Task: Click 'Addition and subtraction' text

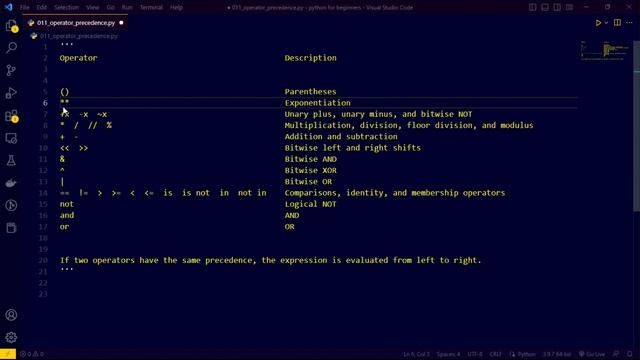Action: (x=341, y=137)
